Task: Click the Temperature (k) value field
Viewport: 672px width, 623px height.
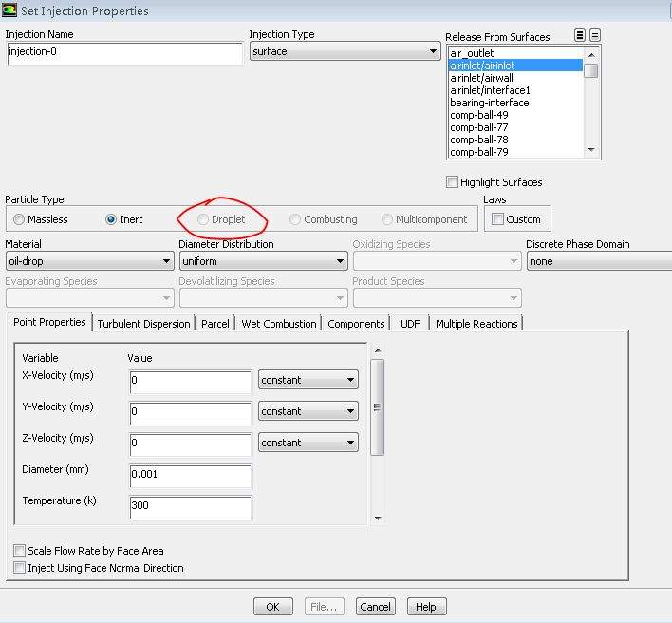Action: click(191, 507)
